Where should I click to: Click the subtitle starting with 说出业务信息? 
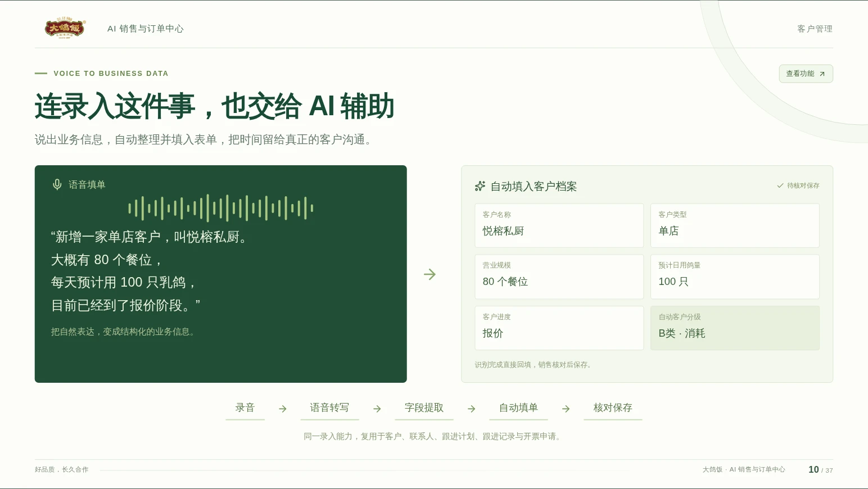tap(203, 139)
